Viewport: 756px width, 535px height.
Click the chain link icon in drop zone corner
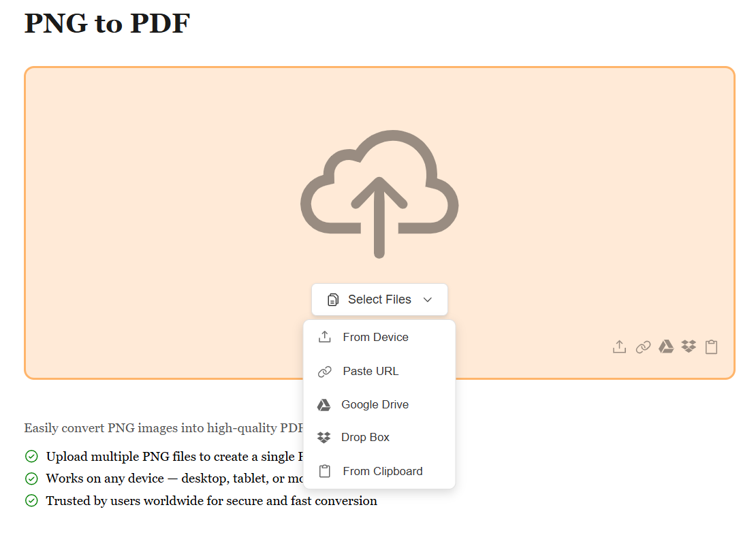click(643, 347)
